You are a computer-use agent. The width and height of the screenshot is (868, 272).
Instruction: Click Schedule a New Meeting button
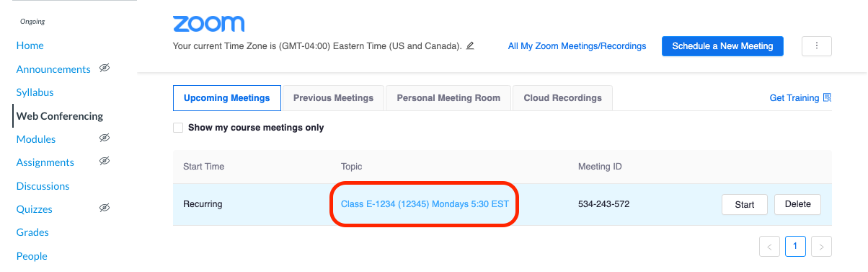722,46
